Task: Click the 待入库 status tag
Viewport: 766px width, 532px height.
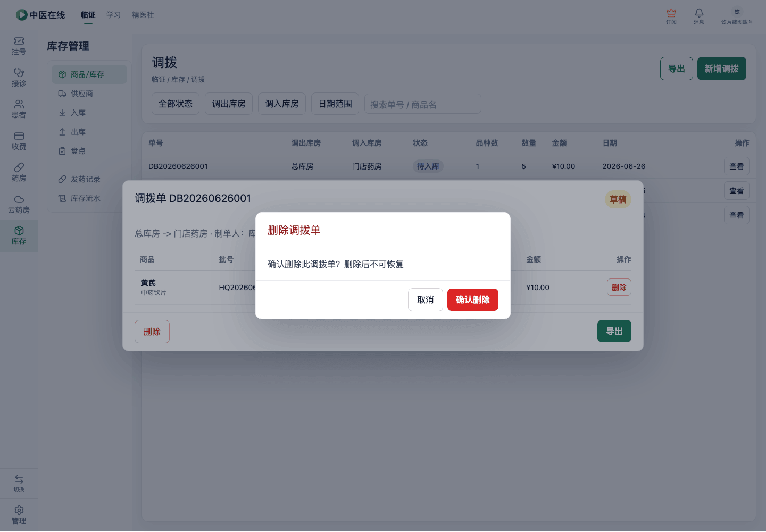Action: [428, 166]
